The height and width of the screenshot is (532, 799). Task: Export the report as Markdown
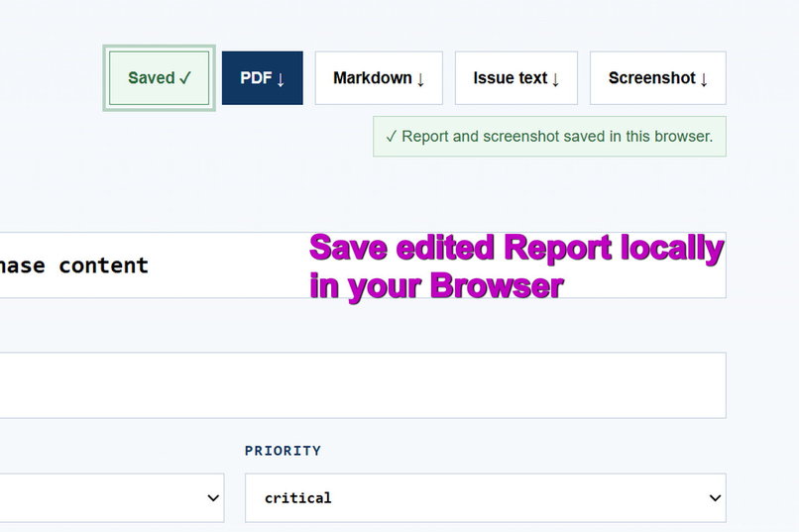[379, 78]
